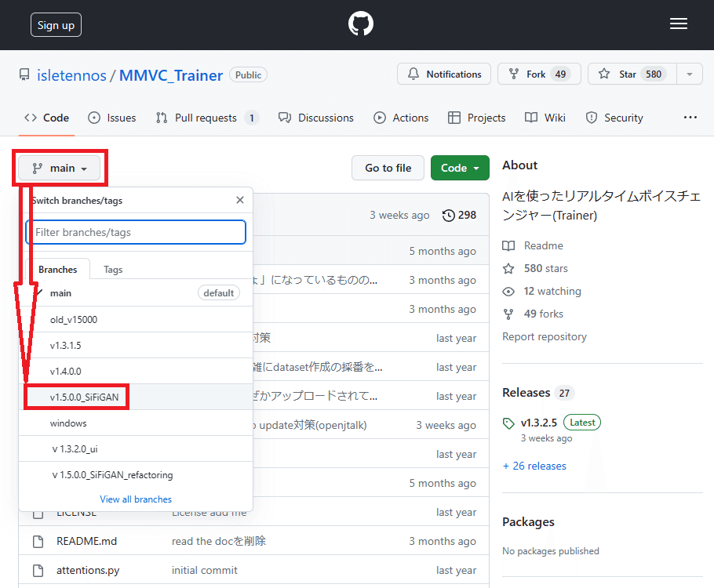Open the ellipsis overflow menu in the tab bar
Screen dimensions: 714x588
tap(690, 117)
